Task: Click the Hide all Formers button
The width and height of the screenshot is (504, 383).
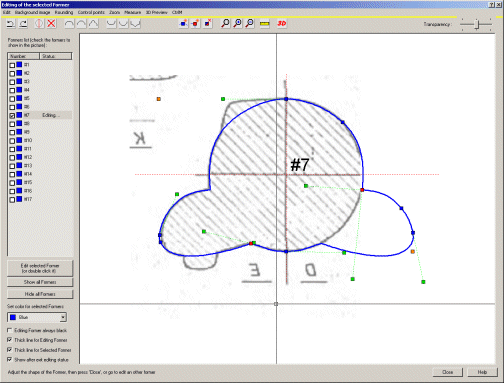Action: coord(40,294)
